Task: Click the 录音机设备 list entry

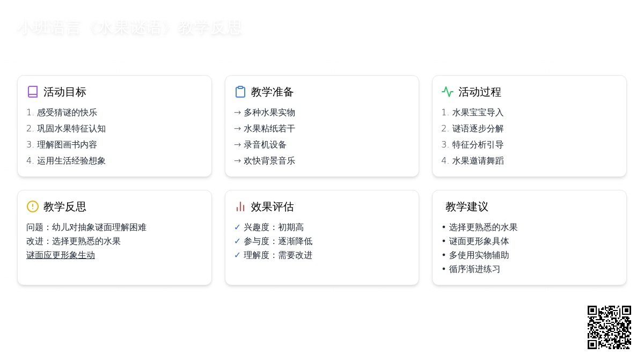Action: [265, 145]
